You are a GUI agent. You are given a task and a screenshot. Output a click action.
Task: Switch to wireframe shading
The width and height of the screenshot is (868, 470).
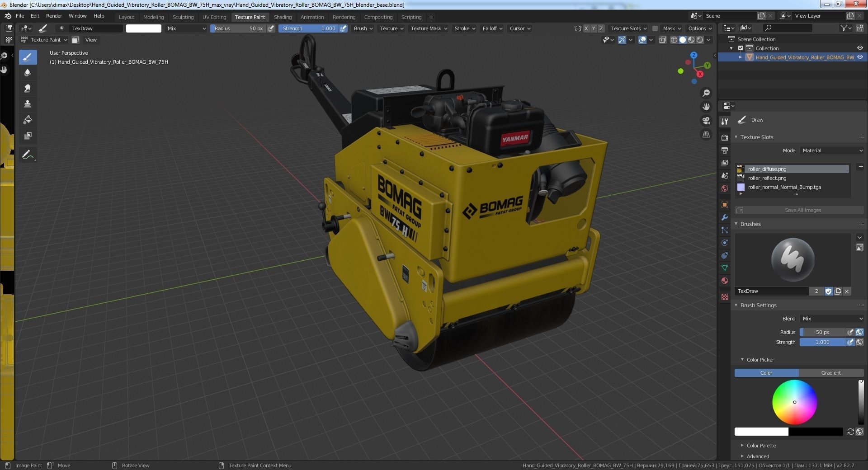[674, 40]
